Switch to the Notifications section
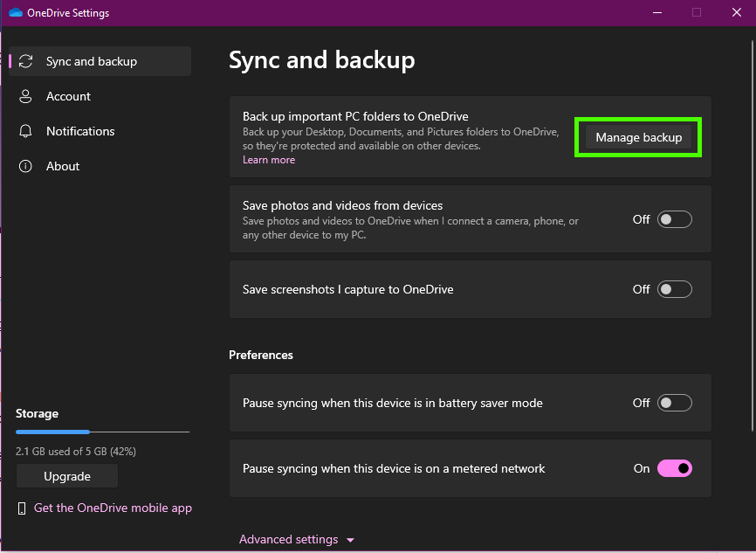The width and height of the screenshot is (756, 553). [x=80, y=131]
